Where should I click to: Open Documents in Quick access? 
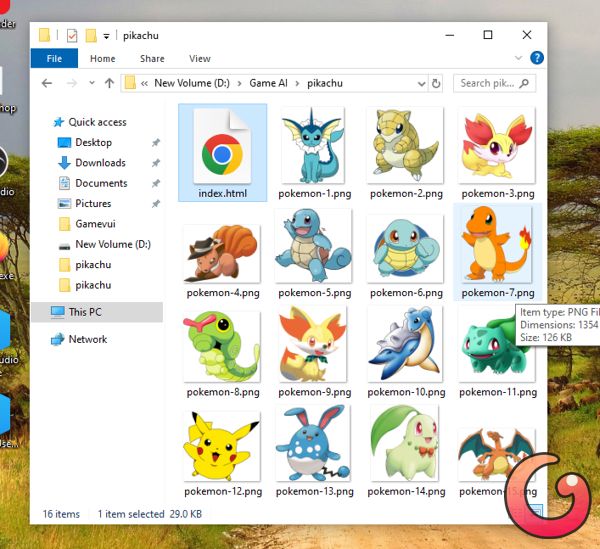coord(101,183)
